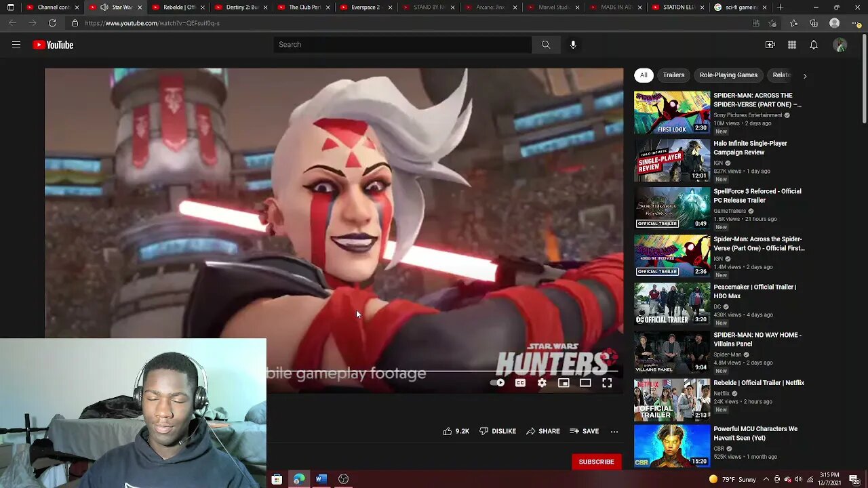Screen dimensions: 868x488
Task: Select the Trailers filter chip
Action: point(673,75)
